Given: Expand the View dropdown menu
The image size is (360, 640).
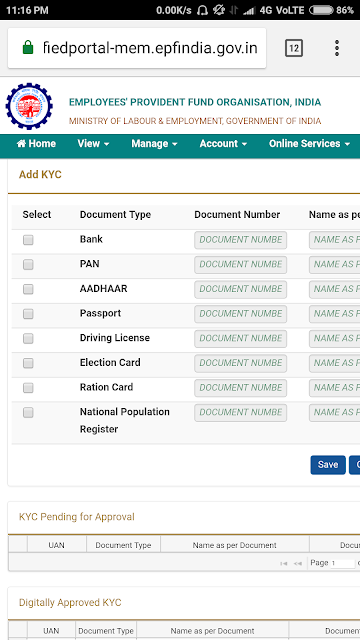Looking at the screenshot, I should (93, 144).
